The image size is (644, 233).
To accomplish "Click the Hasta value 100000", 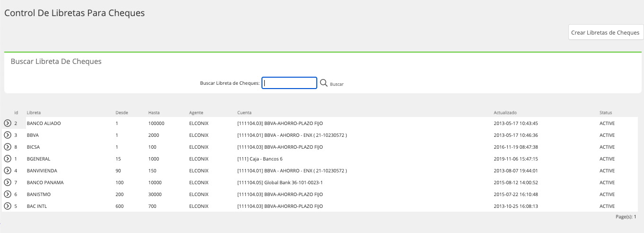I will click(156, 123).
